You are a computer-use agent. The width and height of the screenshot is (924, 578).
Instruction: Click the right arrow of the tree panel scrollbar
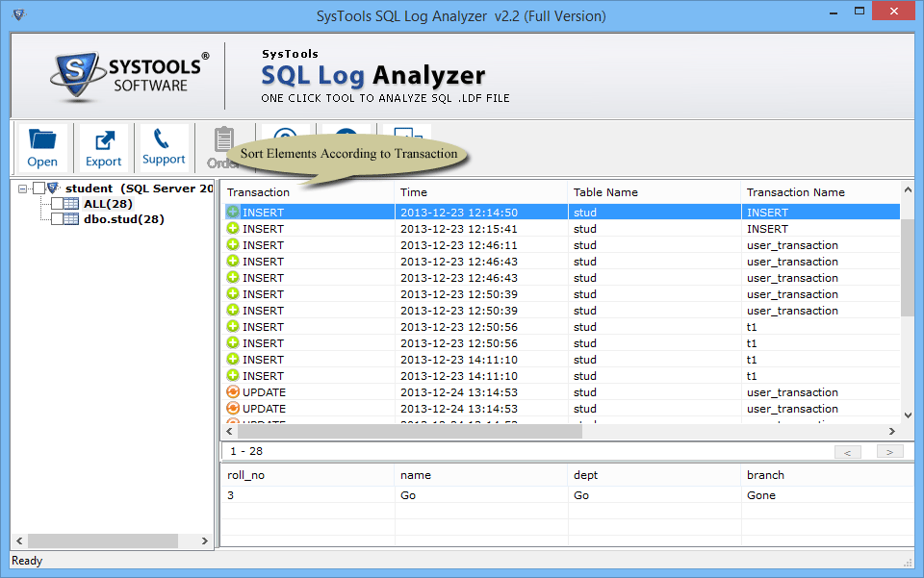coord(204,540)
